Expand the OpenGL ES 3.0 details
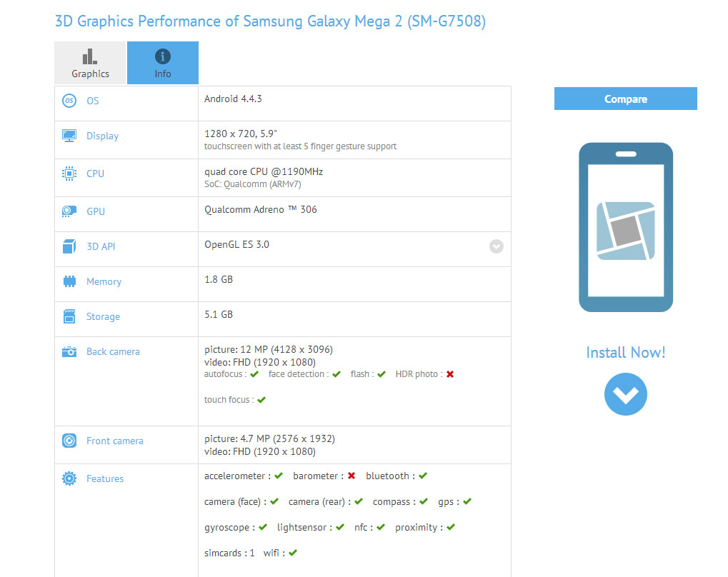The height and width of the screenshot is (577, 728). click(x=497, y=246)
